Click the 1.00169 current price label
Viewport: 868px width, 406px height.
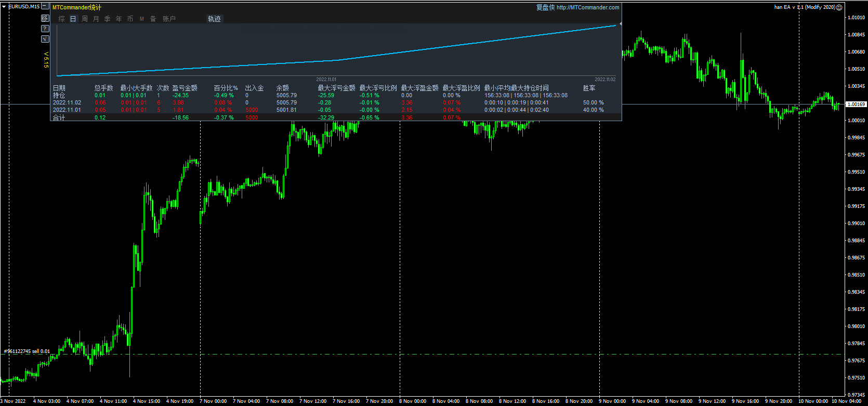pyautogui.click(x=856, y=104)
